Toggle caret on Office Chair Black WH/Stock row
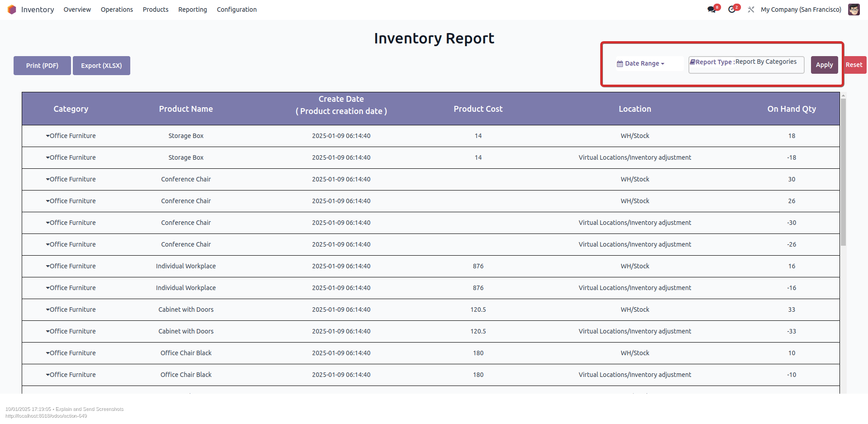 click(47, 353)
